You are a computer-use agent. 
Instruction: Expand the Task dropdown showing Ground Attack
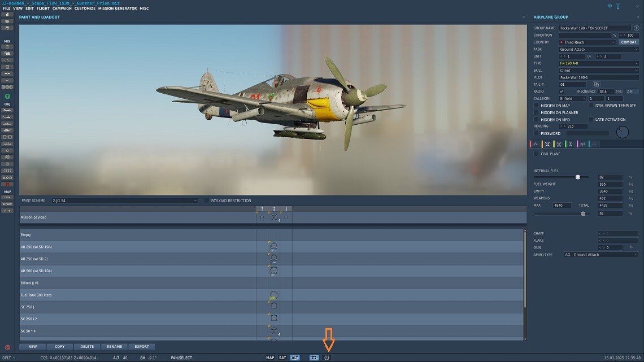(x=598, y=49)
